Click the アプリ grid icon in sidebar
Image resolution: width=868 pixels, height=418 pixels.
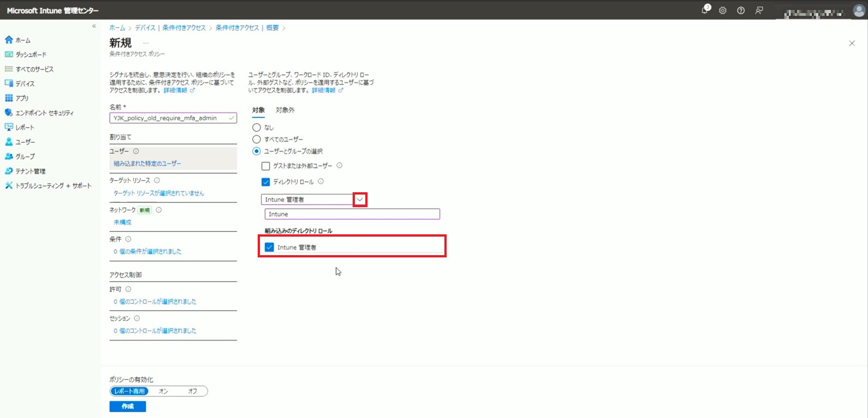[9, 98]
